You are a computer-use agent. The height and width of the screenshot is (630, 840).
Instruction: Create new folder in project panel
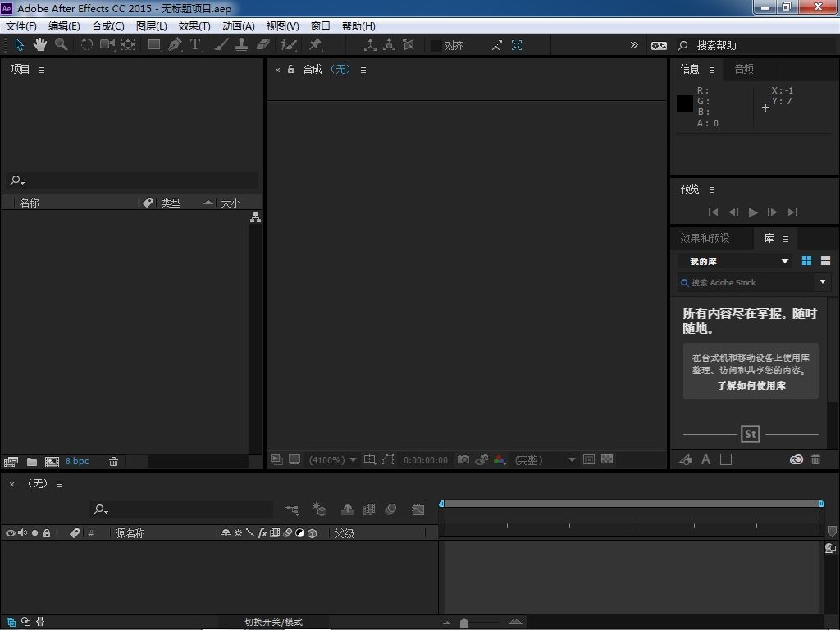[32, 461]
